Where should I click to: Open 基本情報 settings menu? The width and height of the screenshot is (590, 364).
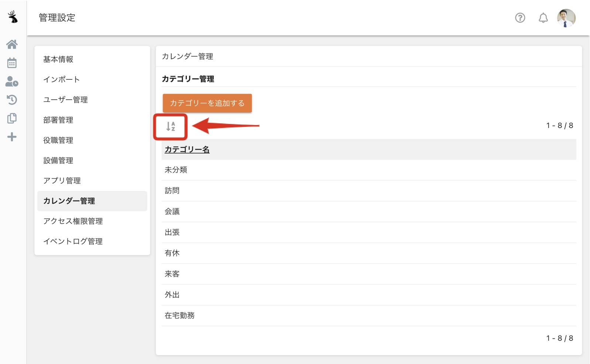tap(58, 59)
